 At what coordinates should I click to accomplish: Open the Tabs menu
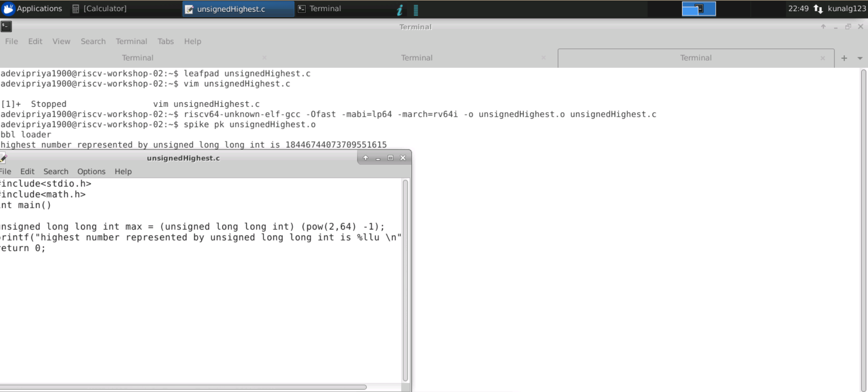(x=165, y=41)
